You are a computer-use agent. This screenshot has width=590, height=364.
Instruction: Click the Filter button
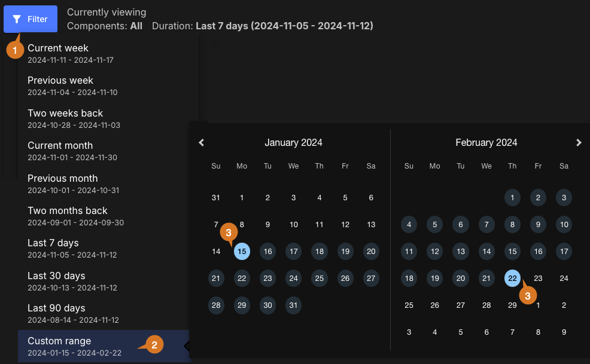click(31, 19)
